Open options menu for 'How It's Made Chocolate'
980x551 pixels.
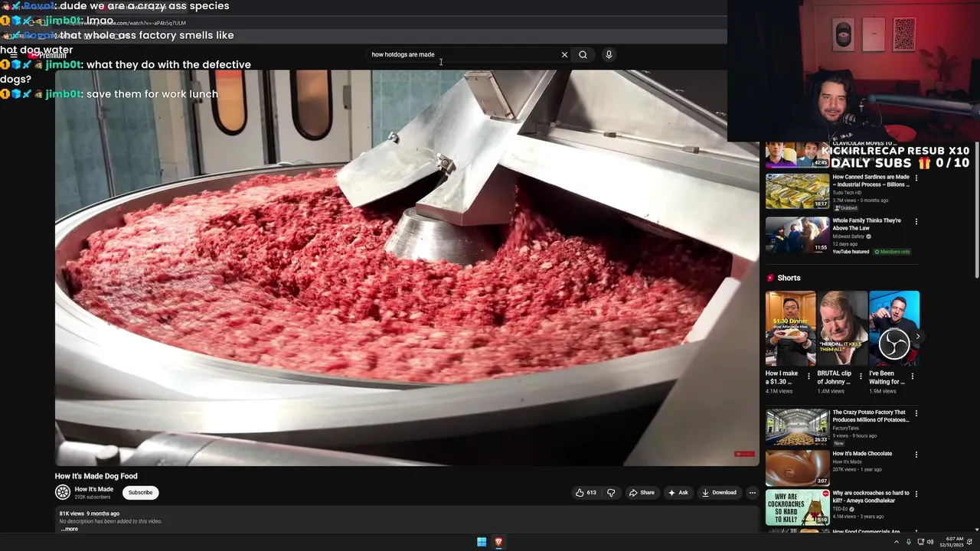click(916, 455)
